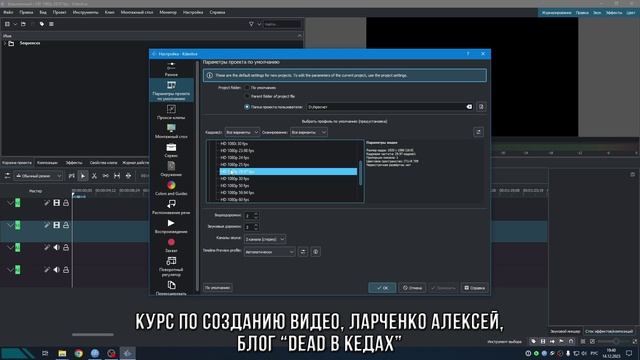Select the spacer tool in timeline toolbar
This screenshot has height=360, width=640.
106,176
